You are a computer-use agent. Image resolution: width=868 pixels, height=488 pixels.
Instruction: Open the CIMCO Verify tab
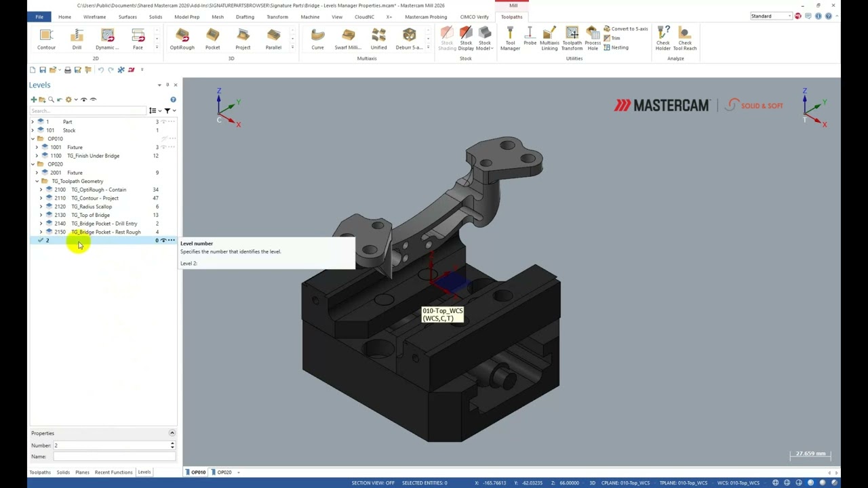pyautogui.click(x=474, y=16)
